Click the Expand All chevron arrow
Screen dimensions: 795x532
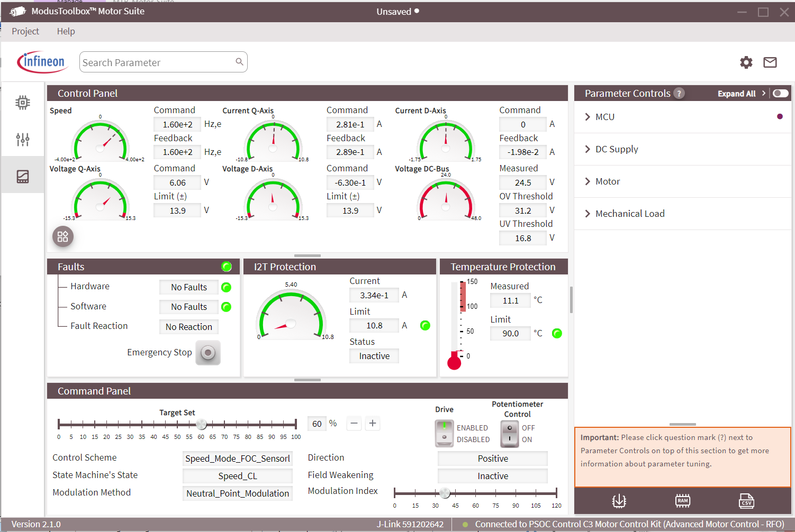pyautogui.click(x=763, y=93)
